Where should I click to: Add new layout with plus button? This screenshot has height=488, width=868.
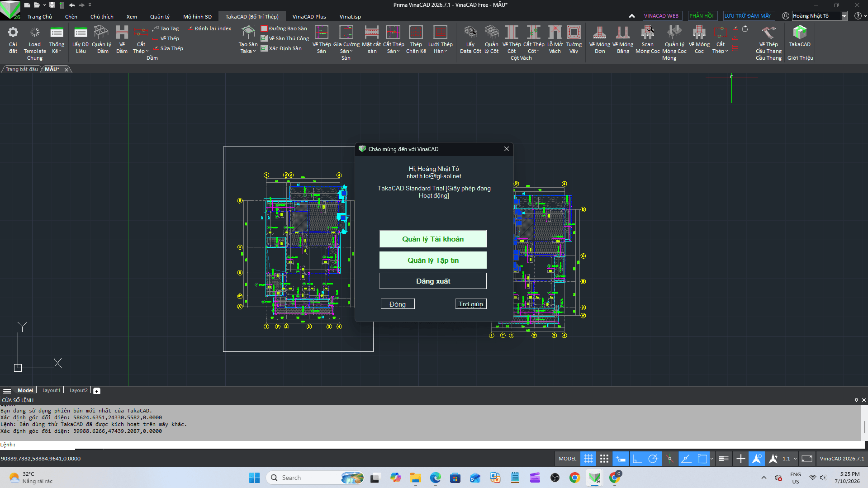coord(97,391)
